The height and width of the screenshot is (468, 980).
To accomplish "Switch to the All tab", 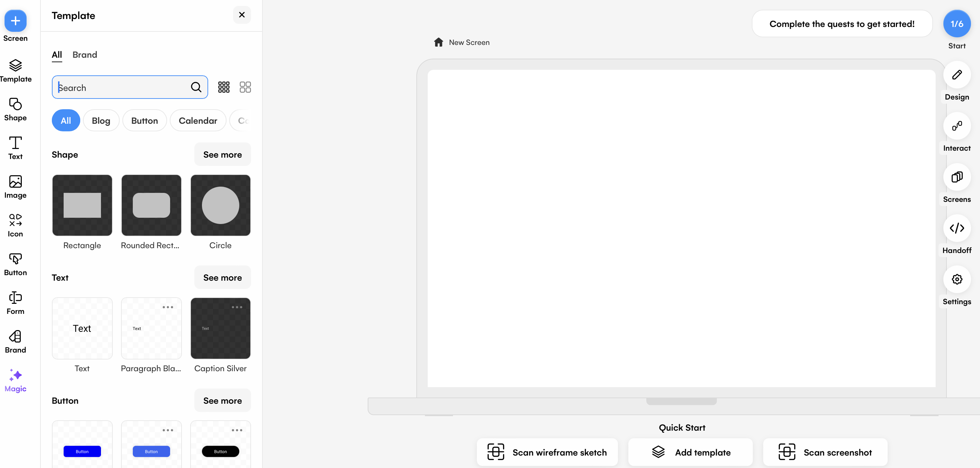I will pos(56,55).
